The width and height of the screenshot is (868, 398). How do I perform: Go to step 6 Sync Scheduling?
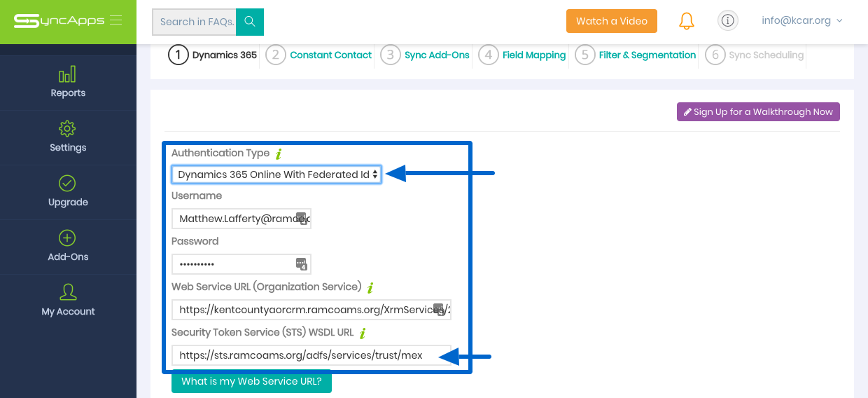click(755, 55)
